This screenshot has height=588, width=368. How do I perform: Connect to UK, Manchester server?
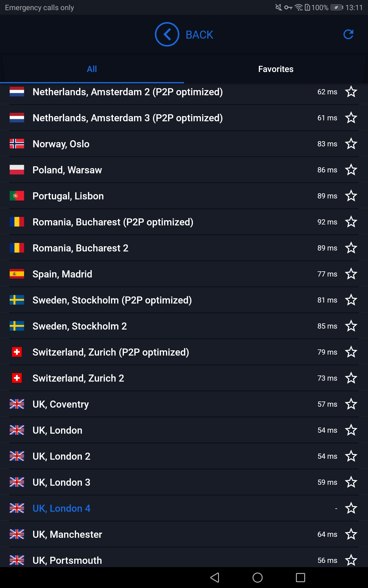pos(184,534)
